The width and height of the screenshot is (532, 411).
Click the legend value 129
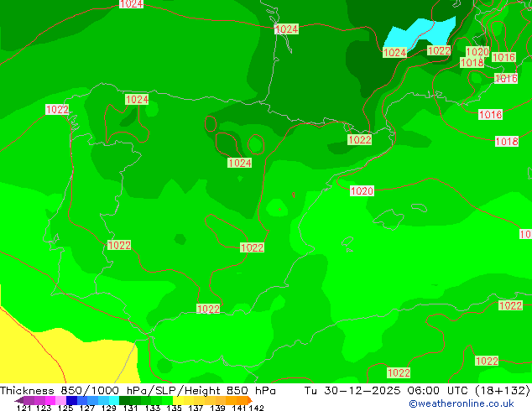(x=109, y=408)
